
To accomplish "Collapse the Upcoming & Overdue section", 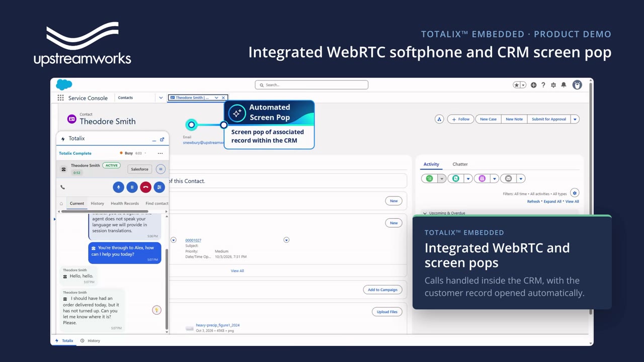I will pos(425,213).
